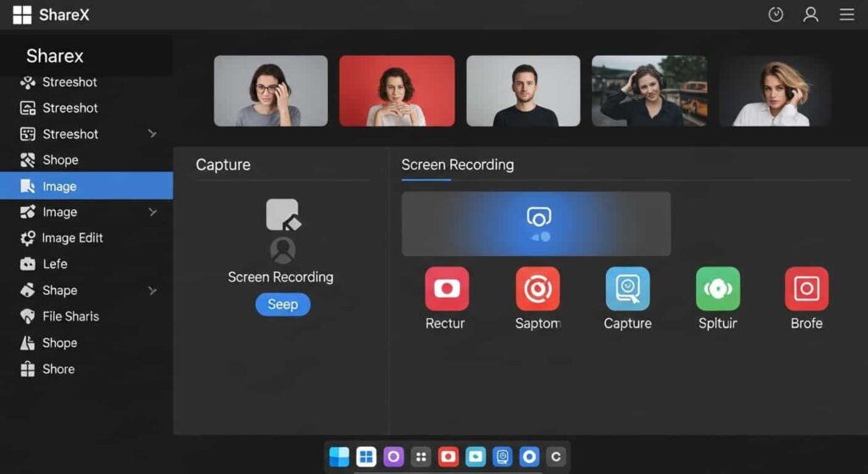Click the white Windows grid taskbar icon
Image resolution: width=868 pixels, height=474 pixels.
pyautogui.click(x=366, y=457)
